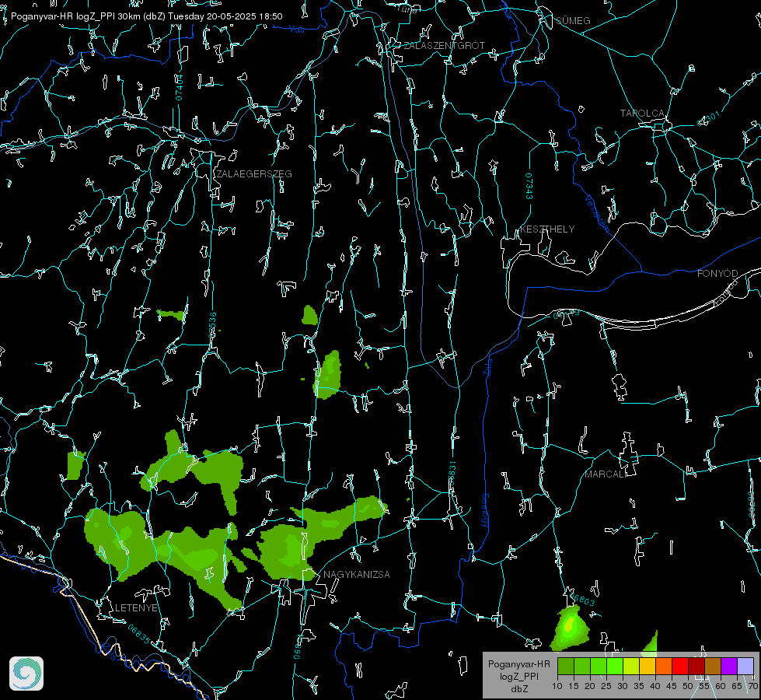Click the Zala label near the river
The image size is (761, 700).
tap(487, 367)
